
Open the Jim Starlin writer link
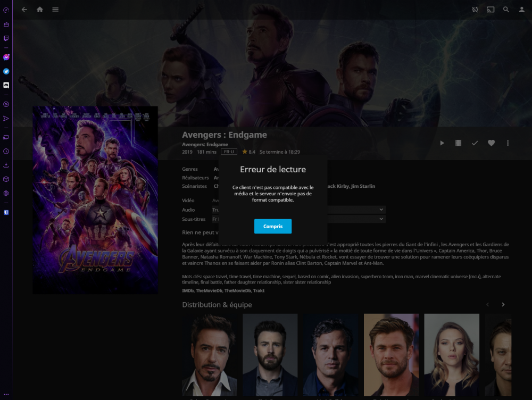[x=363, y=186]
